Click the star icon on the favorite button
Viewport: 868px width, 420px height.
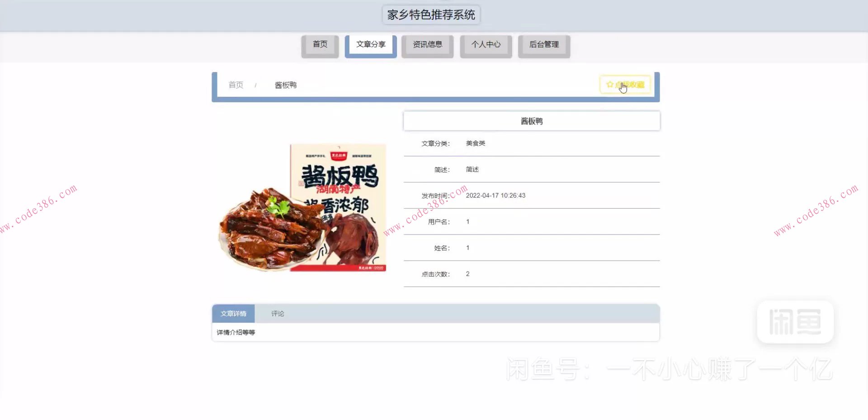[x=609, y=84]
